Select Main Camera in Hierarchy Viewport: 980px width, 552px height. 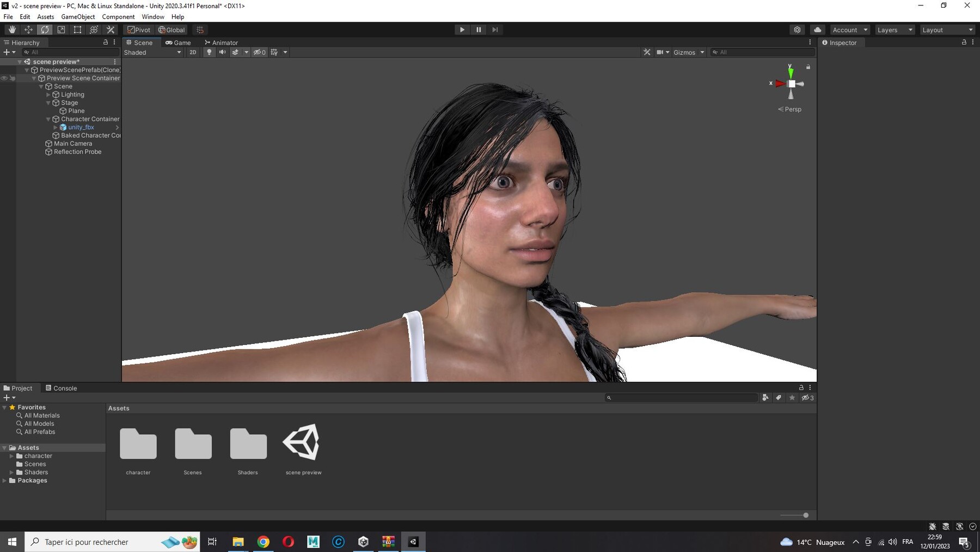point(73,144)
